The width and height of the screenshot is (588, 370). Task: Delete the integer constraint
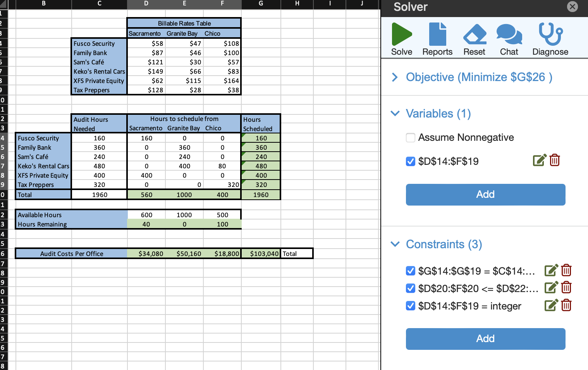(566, 305)
